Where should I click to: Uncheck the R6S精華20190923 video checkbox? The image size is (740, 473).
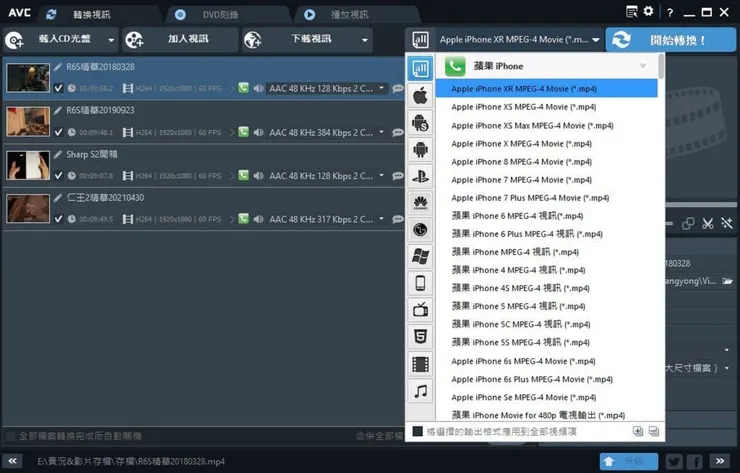click(58, 132)
